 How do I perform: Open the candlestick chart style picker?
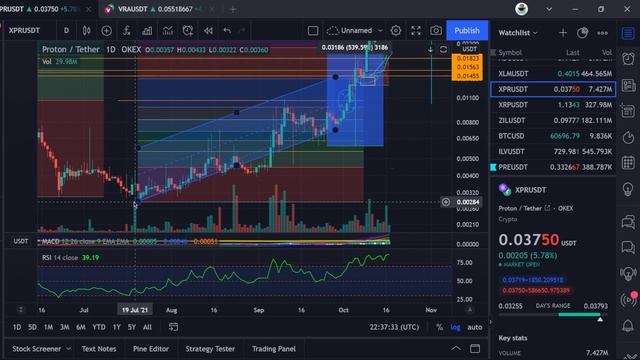(x=87, y=31)
